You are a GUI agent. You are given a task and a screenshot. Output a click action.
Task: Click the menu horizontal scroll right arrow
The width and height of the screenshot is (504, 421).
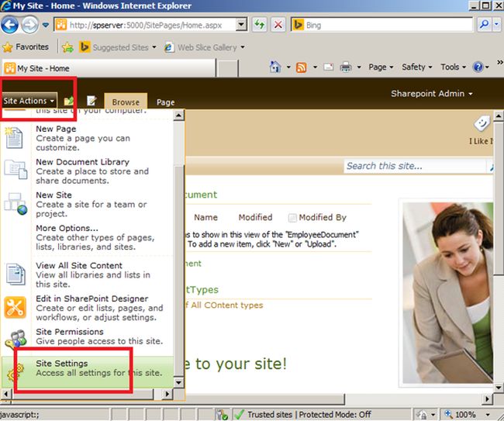point(167,394)
